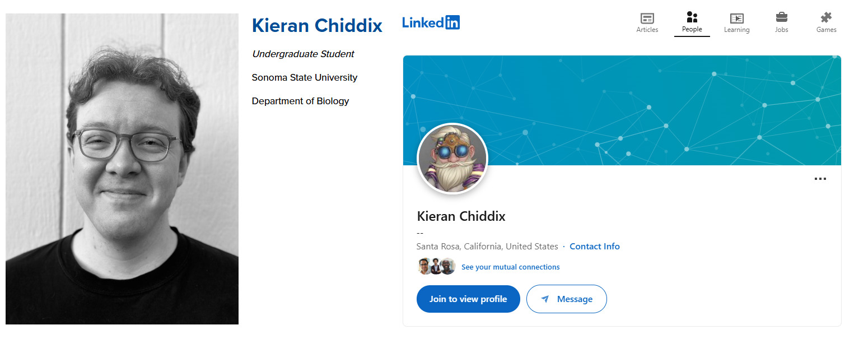Screen dimensions: 868x348
Task: Select the People tab
Action: pos(692,22)
